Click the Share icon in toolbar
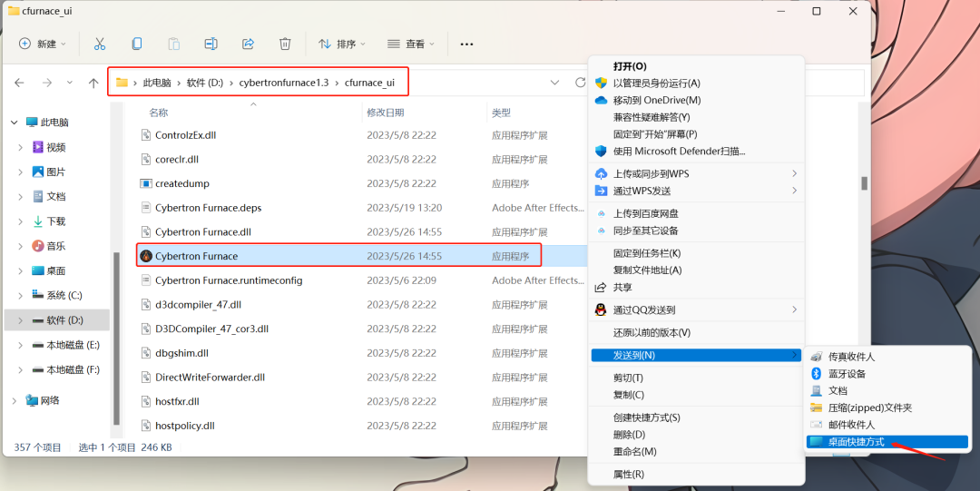This screenshot has height=491, width=980. 248,44
